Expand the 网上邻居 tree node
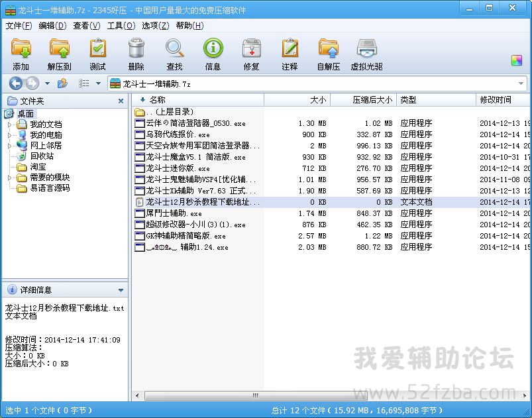This screenshot has height=418, width=532. [9, 146]
